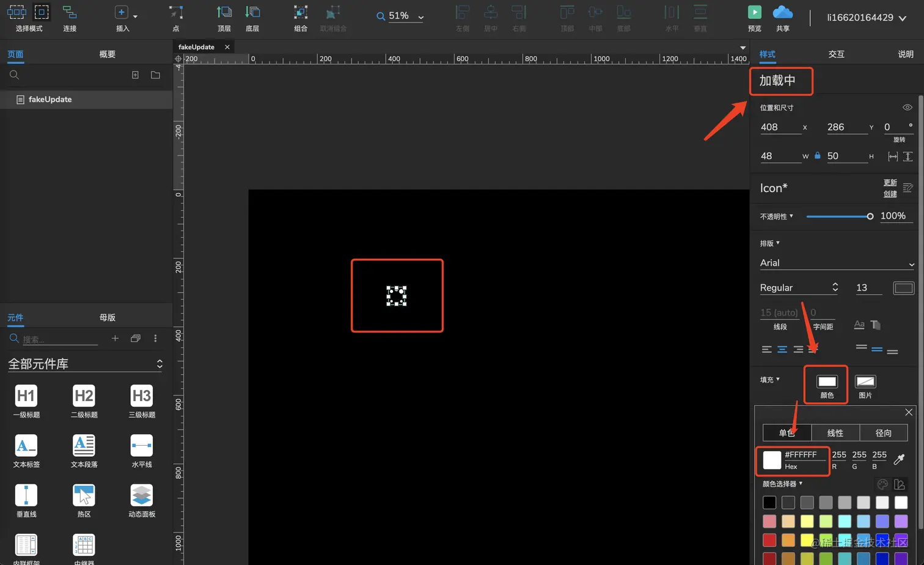The width and height of the screenshot is (924, 565).
Task: Open the 全部元件库 library selector
Action: [86, 364]
